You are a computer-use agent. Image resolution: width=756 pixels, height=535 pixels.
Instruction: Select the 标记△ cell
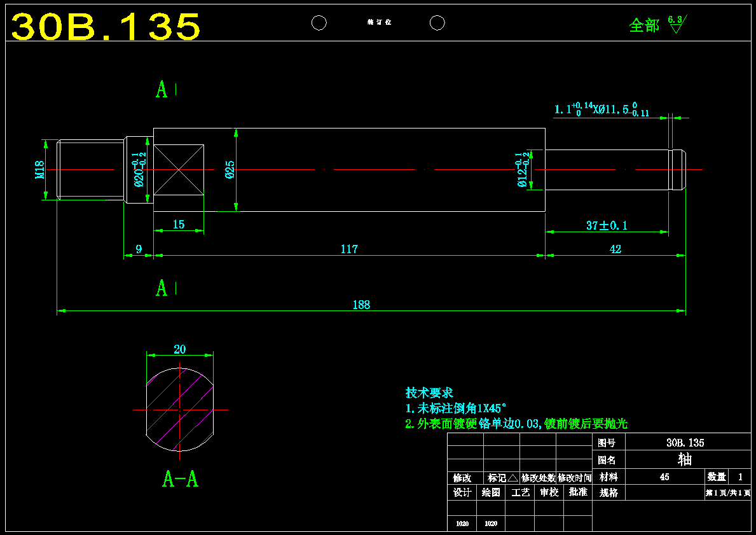pyautogui.click(x=502, y=478)
